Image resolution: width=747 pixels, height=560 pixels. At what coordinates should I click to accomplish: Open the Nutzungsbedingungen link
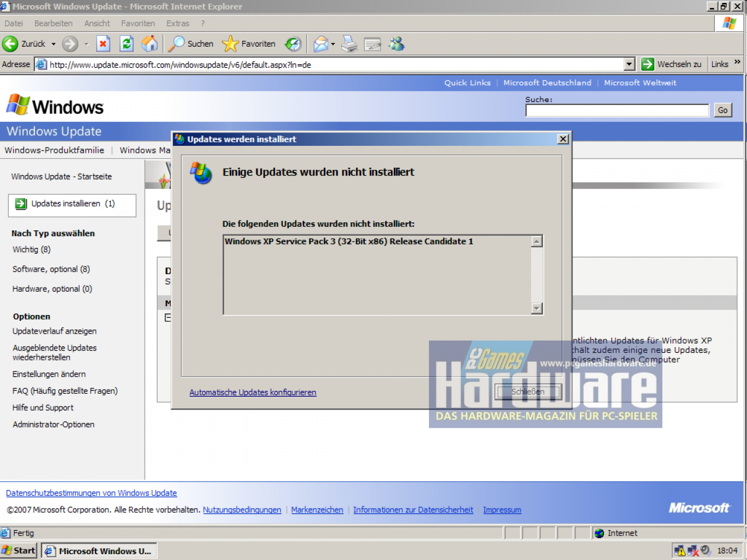point(242,510)
